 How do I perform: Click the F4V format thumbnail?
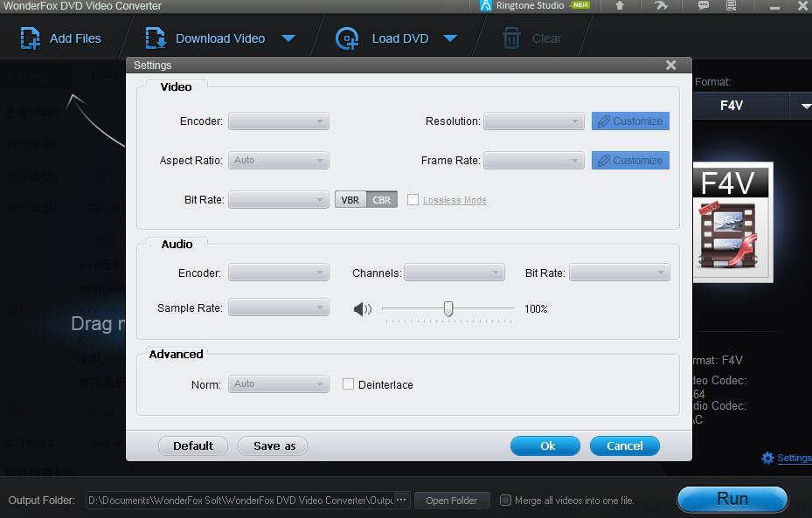pyautogui.click(x=732, y=222)
